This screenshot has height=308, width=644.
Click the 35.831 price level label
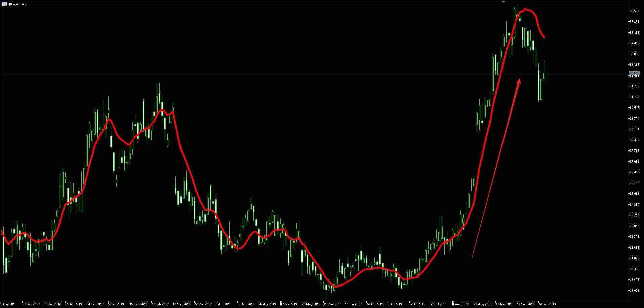tap(634, 22)
